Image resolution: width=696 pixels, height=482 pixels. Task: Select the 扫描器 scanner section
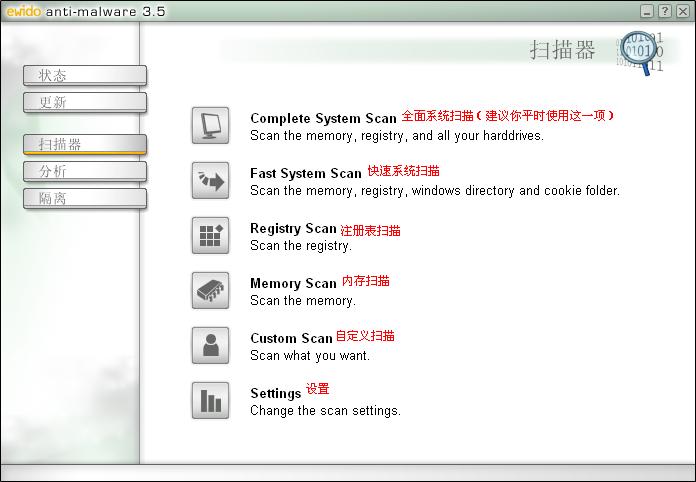(85, 144)
